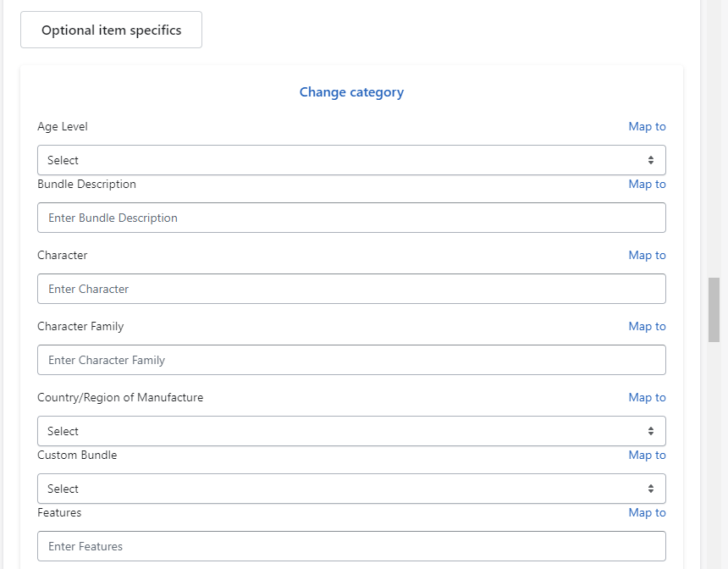Screen dimensions: 728x569
Task: Focus the Enter Character text field
Action: click(351, 289)
